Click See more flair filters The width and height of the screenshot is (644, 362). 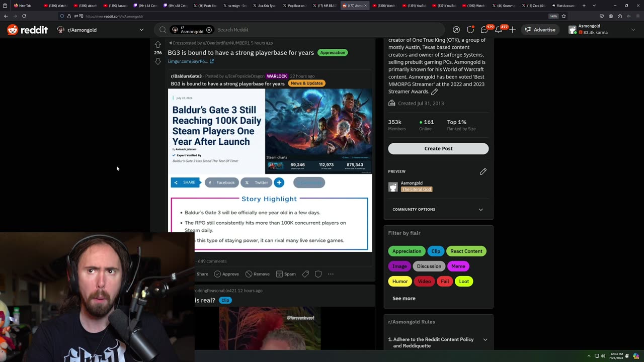pos(404,298)
